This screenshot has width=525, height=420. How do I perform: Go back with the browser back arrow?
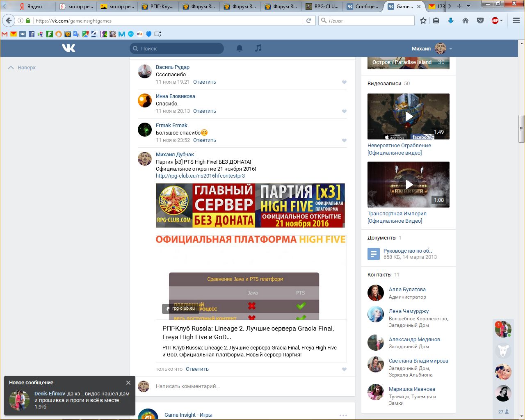coord(9,21)
